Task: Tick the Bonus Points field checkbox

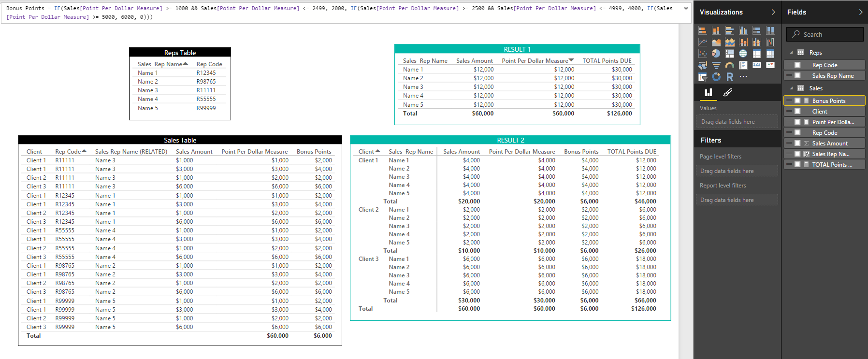Action: point(797,101)
